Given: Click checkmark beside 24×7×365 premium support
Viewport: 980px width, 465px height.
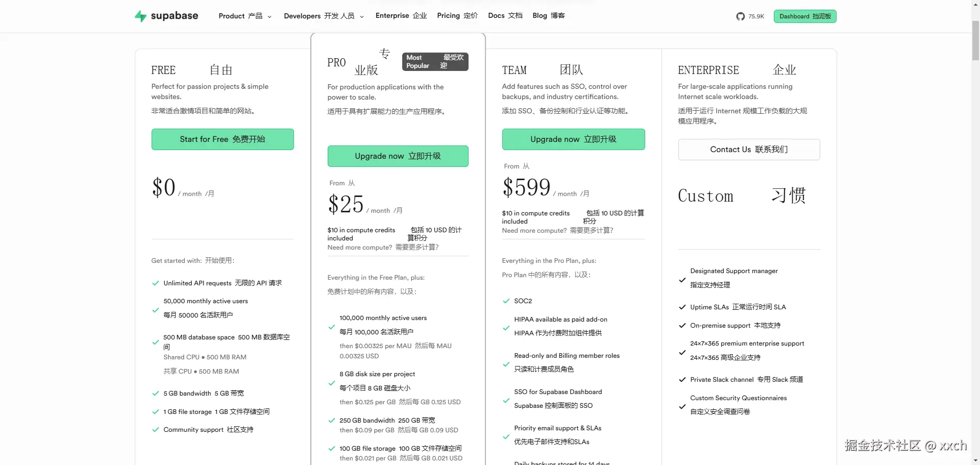Looking at the screenshot, I should [x=682, y=353].
